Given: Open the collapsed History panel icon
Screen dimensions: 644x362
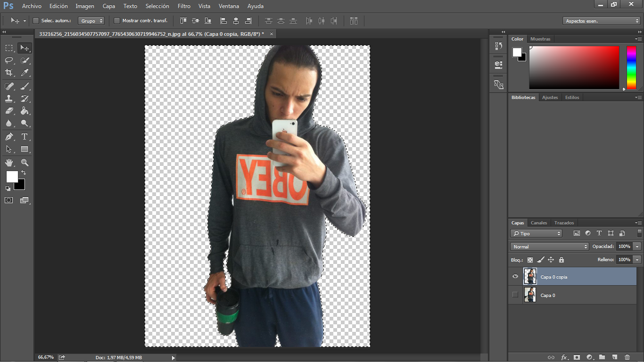Looking at the screenshot, I should pos(498,46).
